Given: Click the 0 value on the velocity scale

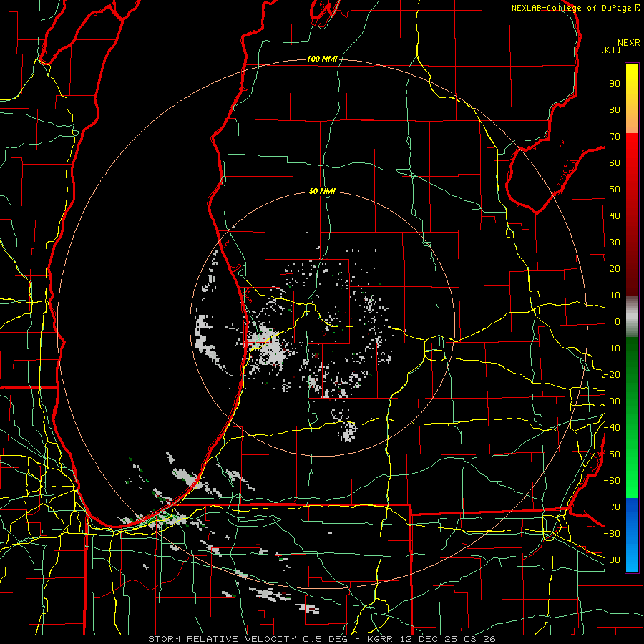Looking at the screenshot, I should click(618, 321).
